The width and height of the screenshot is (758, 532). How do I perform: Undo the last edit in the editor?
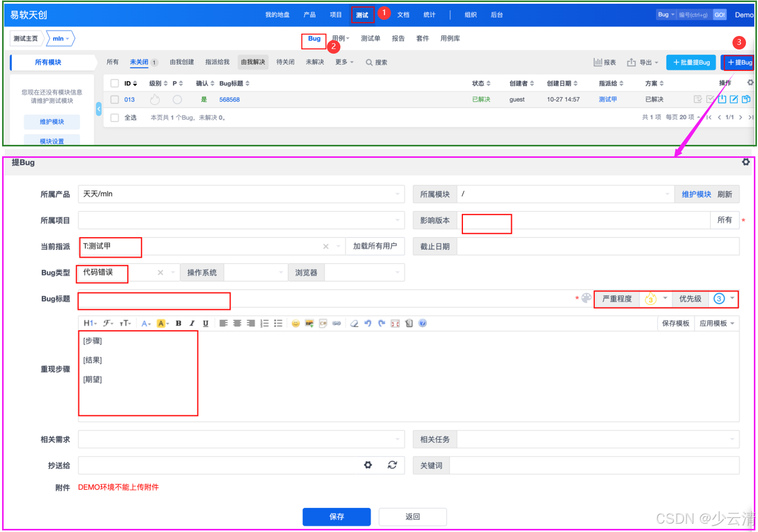click(x=368, y=324)
